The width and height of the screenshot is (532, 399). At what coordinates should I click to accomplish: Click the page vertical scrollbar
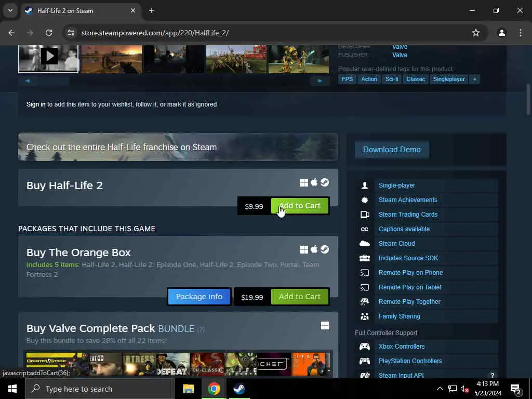pos(528,100)
